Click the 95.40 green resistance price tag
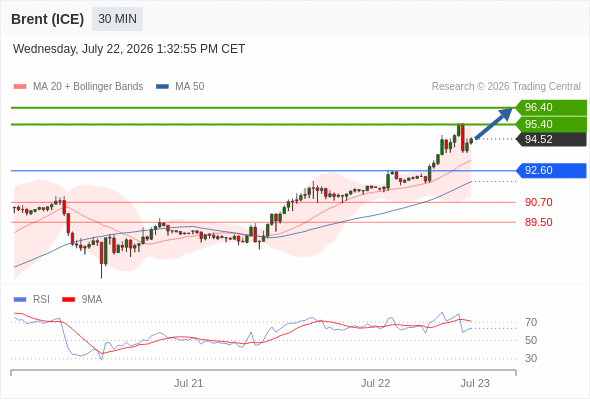 [551, 124]
